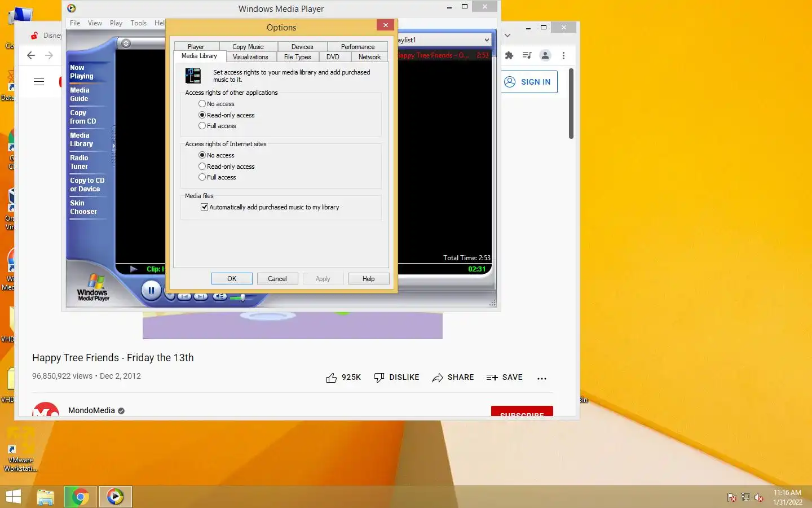Click the show/hide menu bar button above video
The width and height of the screenshot is (812, 508).
coord(126,43)
